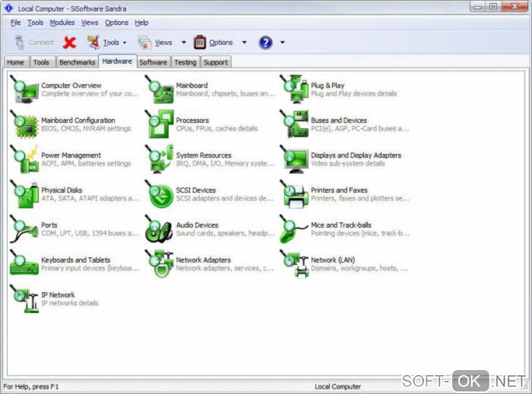Open the Modules menu

pyautogui.click(x=62, y=23)
